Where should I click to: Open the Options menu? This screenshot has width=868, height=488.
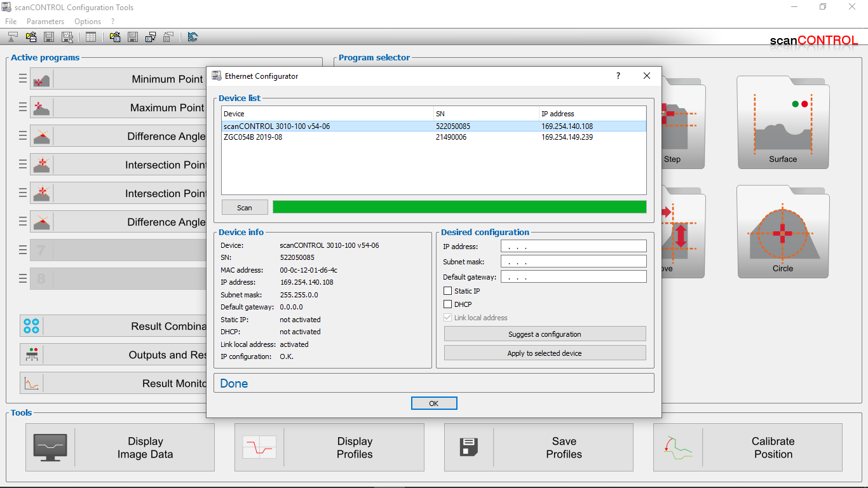click(88, 22)
